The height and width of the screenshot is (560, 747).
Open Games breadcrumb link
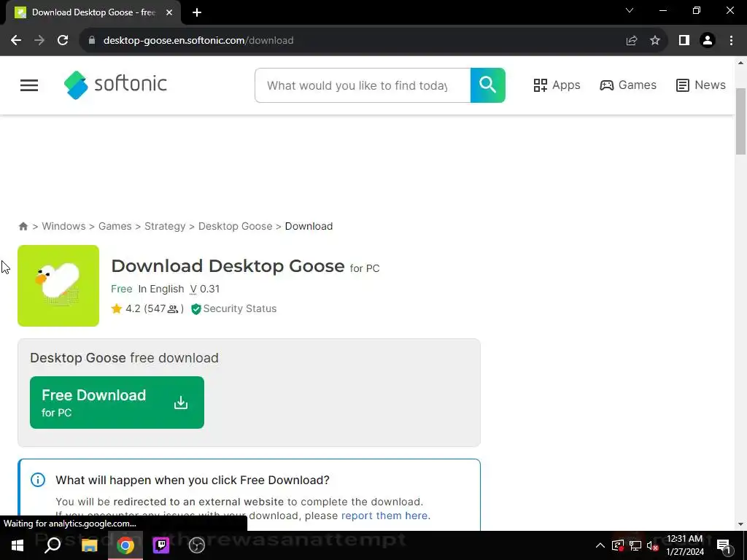tap(115, 226)
